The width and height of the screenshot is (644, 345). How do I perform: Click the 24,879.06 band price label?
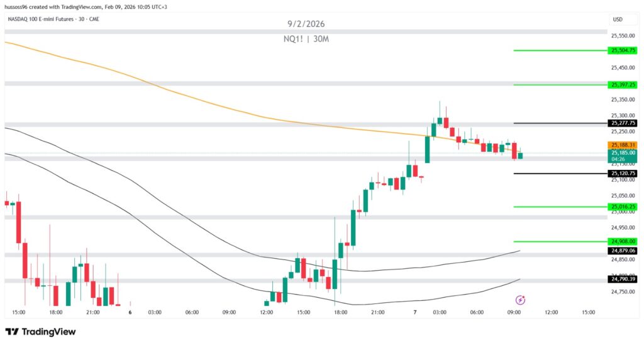click(x=623, y=251)
